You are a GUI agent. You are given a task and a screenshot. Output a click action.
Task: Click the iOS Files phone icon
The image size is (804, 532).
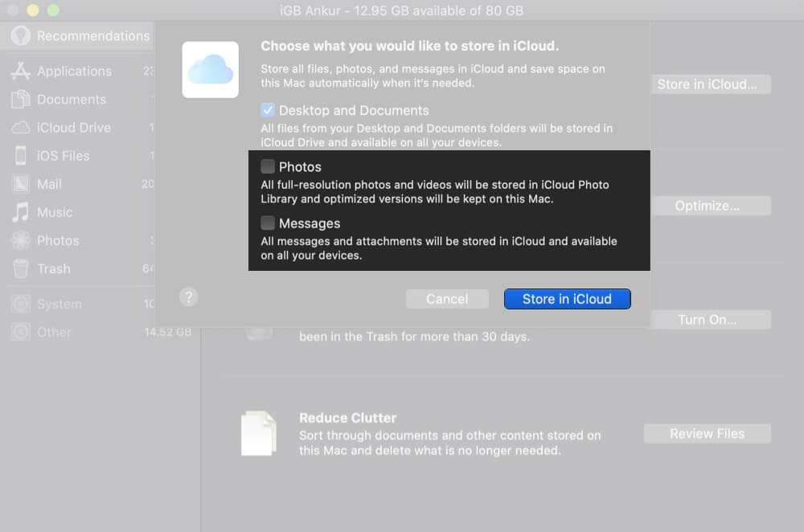pos(21,156)
